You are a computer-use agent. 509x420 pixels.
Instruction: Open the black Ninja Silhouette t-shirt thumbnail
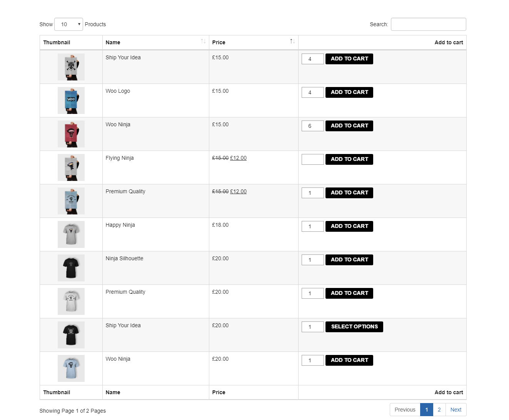(71, 268)
